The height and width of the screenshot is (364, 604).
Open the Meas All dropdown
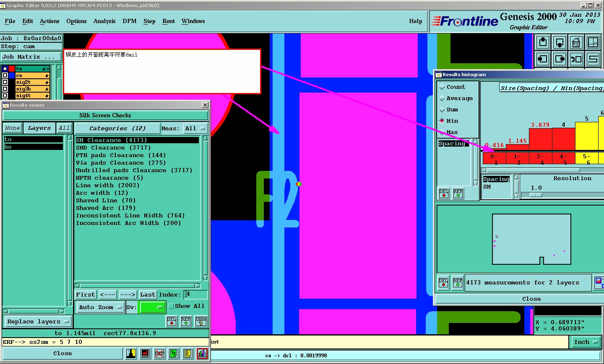click(x=195, y=128)
